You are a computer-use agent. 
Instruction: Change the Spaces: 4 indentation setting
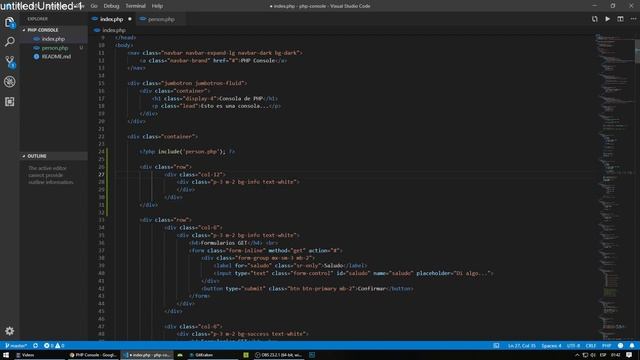tap(551, 346)
